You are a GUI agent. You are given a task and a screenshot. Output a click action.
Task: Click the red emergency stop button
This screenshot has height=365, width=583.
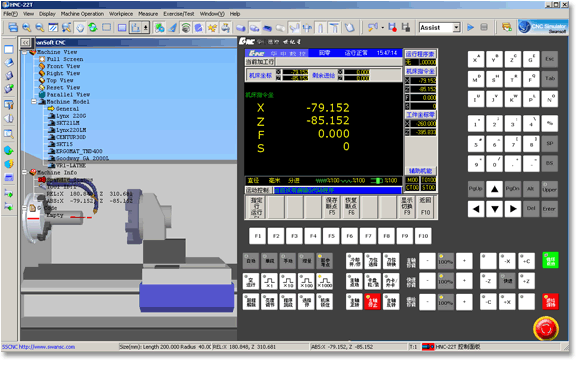click(x=545, y=328)
